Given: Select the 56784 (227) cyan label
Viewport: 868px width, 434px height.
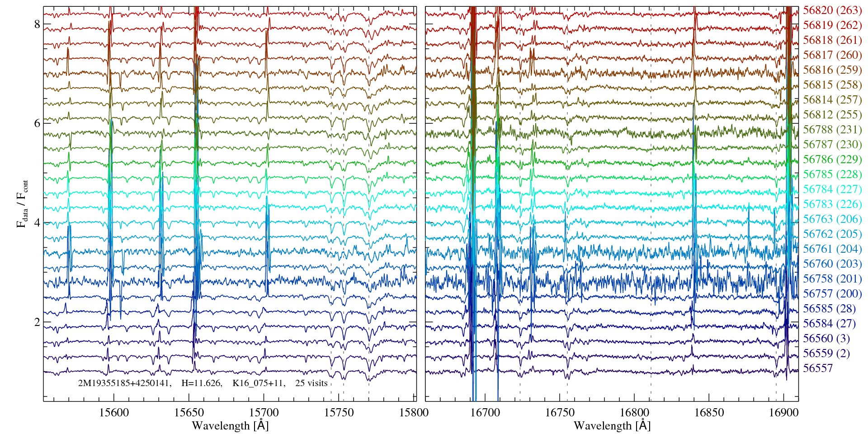Looking at the screenshot, I should pyautogui.click(x=832, y=189).
